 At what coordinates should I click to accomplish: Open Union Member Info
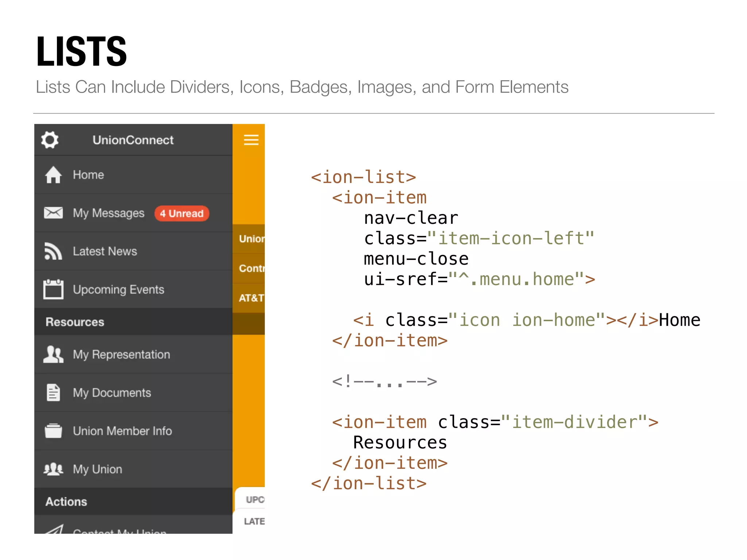133,431
